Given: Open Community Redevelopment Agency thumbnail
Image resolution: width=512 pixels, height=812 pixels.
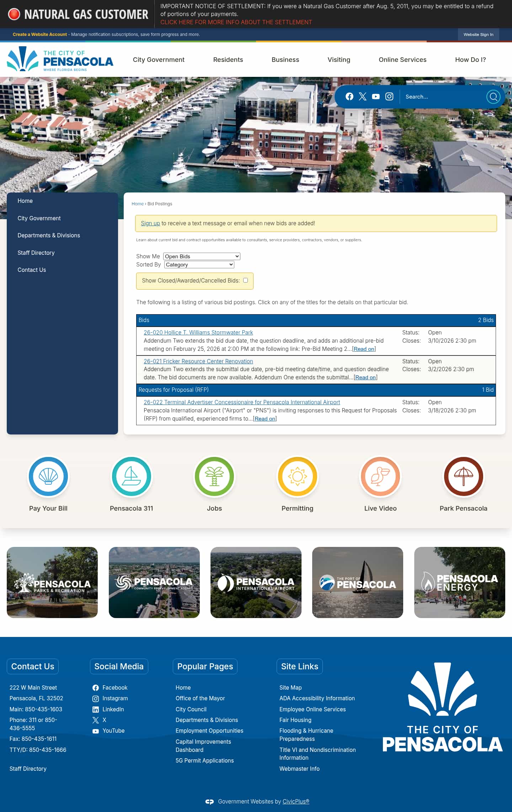Looking at the screenshot, I should (154, 582).
